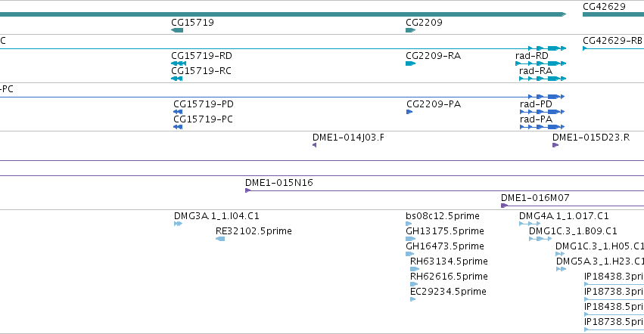Open the rad-RD transcript label

pos(531,55)
